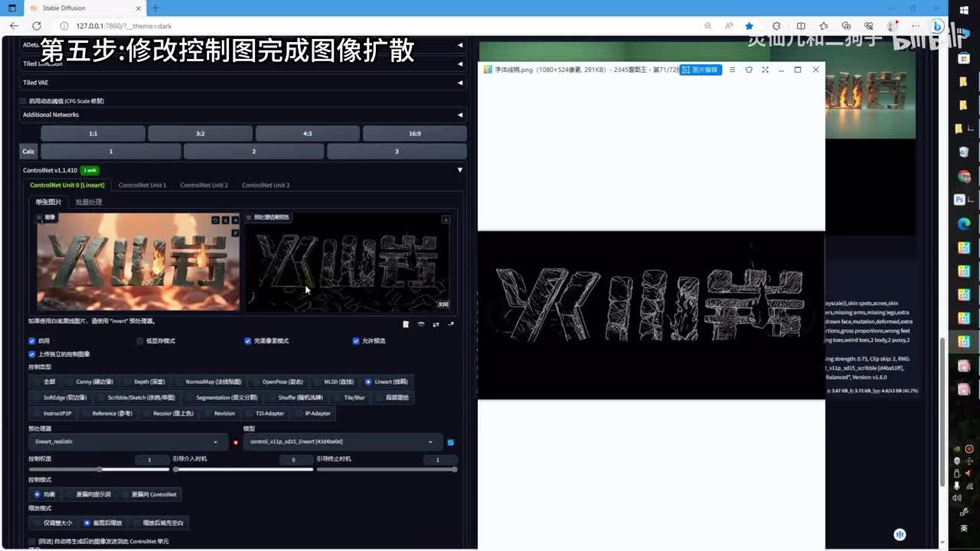Collapse the ControlNet v1.1.410 section
980x551 pixels.
coord(459,170)
